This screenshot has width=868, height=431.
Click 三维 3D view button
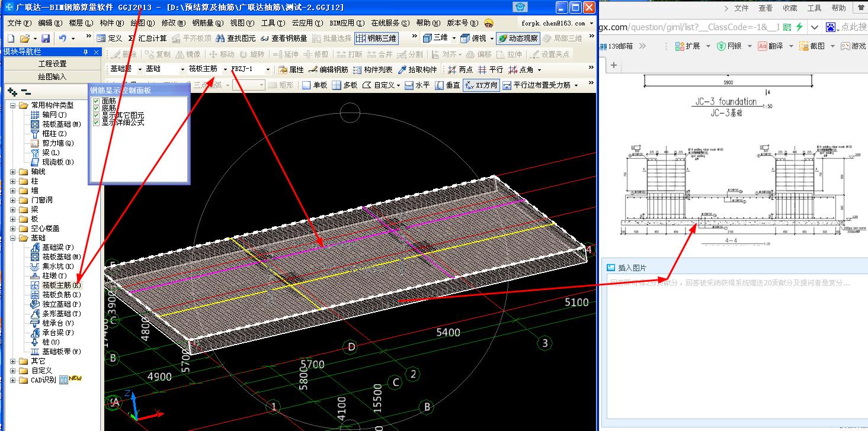coord(435,38)
